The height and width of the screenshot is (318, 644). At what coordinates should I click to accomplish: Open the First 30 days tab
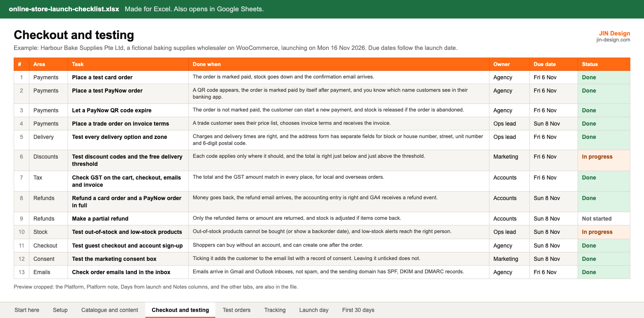(358, 310)
